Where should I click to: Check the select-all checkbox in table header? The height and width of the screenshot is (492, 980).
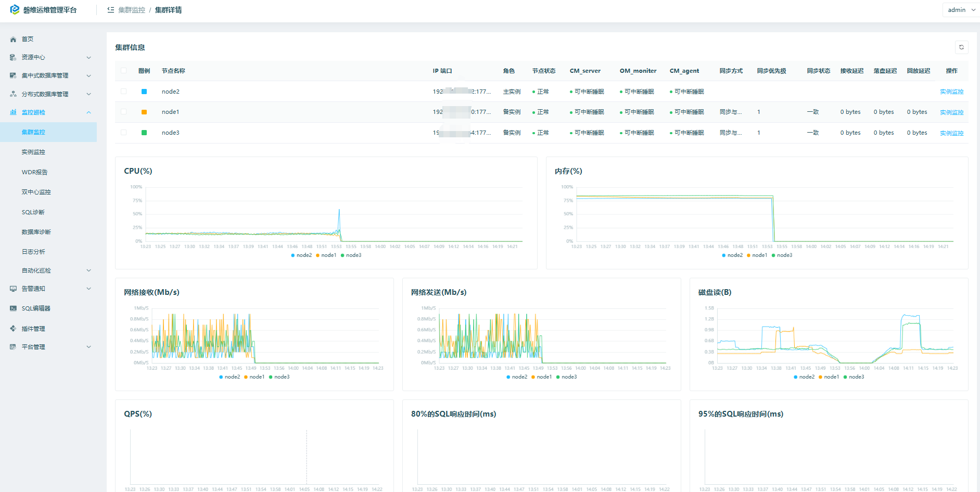point(123,71)
